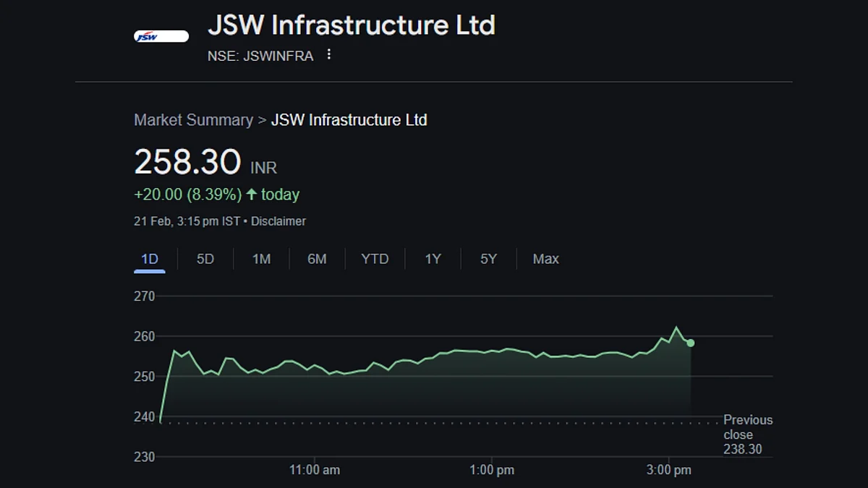Screen dimensions: 868x488
Task: Click the 250 price axis label
Action: pos(145,377)
